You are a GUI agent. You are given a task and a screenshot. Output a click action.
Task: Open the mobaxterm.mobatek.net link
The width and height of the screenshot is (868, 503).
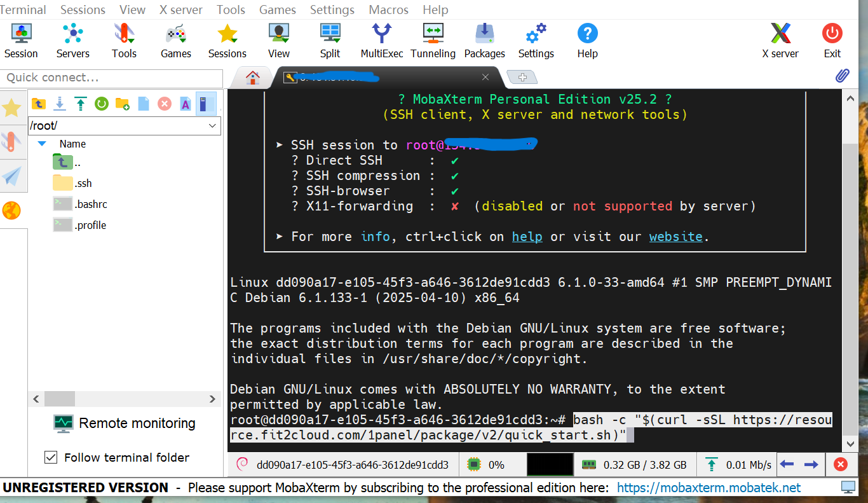coord(709,488)
